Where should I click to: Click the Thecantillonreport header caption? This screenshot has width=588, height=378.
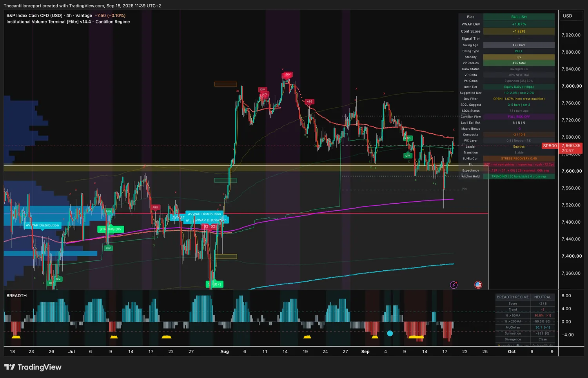pos(82,5)
